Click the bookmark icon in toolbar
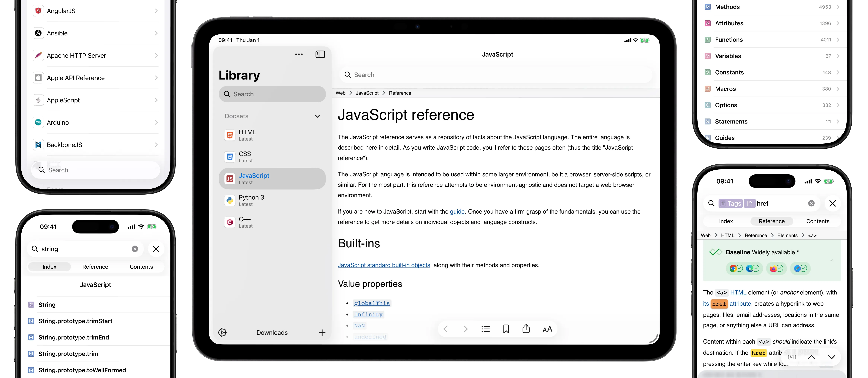The width and height of the screenshot is (868, 378). (506, 329)
